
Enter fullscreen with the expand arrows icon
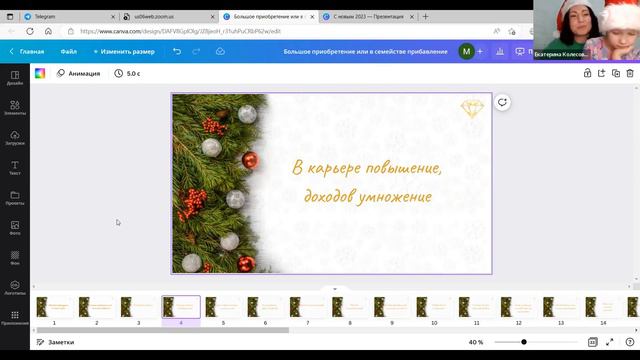[610, 342]
